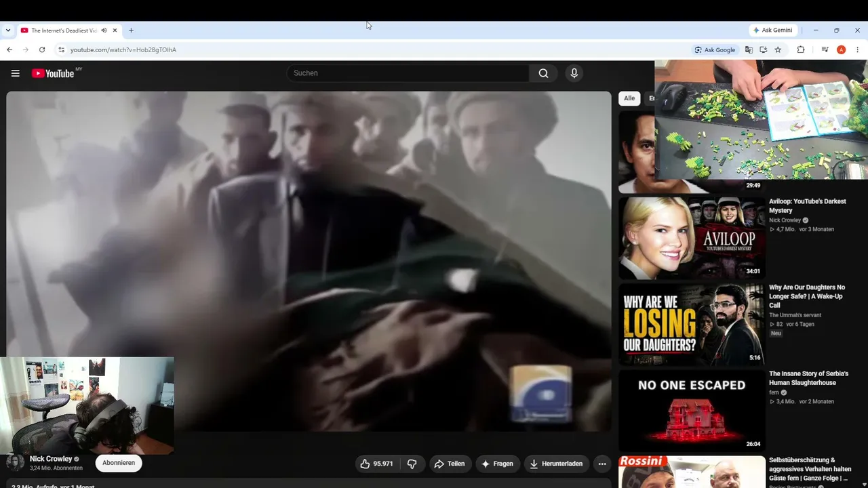The image size is (868, 488).
Task: Select the Alle filter chip
Action: (629, 98)
